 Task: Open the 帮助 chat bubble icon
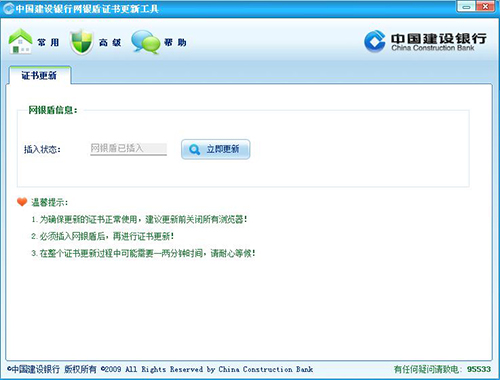(145, 42)
